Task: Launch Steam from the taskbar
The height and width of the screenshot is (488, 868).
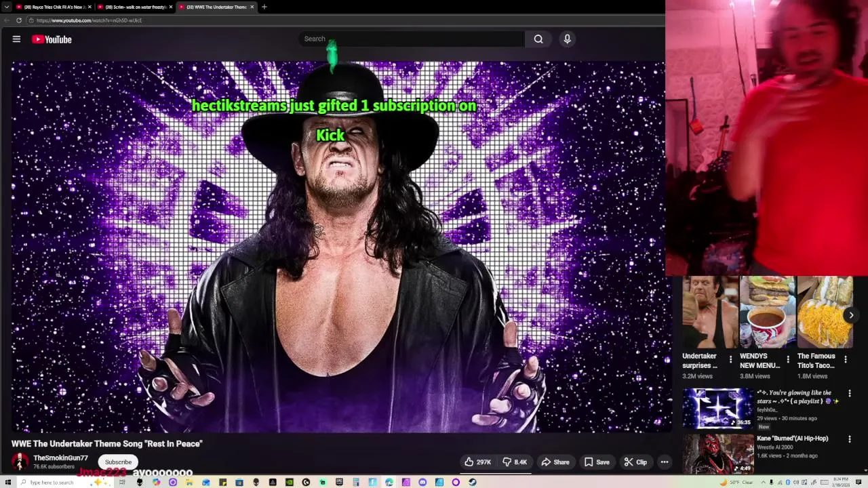Action: point(472,482)
